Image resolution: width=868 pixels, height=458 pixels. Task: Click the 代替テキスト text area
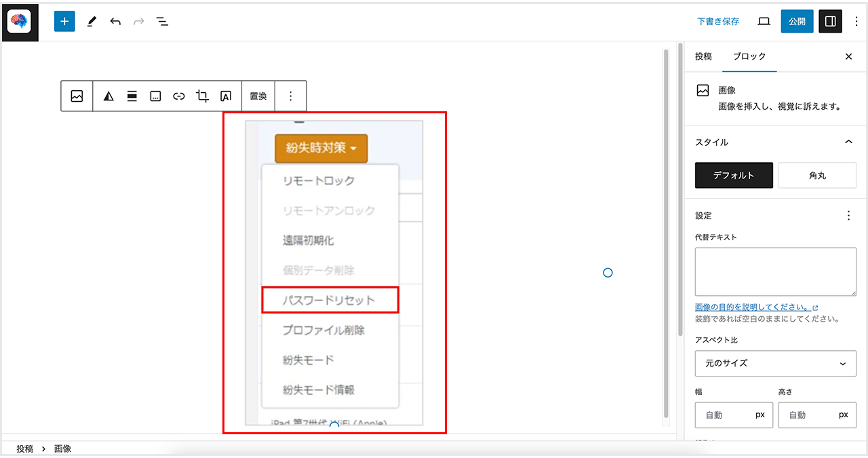(775, 271)
